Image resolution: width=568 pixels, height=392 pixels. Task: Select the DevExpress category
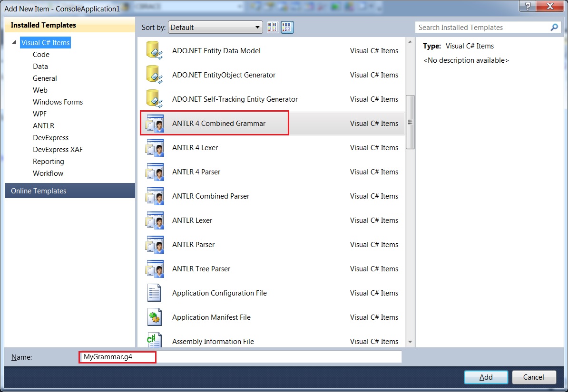pos(50,137)
